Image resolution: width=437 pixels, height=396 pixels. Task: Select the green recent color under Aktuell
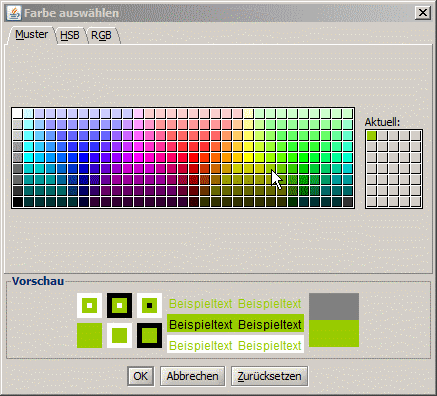(371, 136)
